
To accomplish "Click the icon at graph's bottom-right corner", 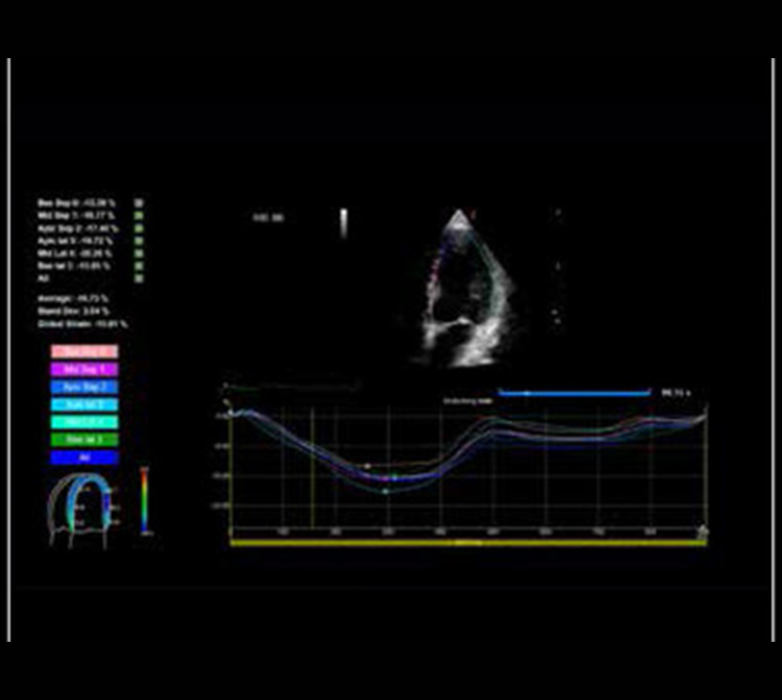I will point(702,533).
